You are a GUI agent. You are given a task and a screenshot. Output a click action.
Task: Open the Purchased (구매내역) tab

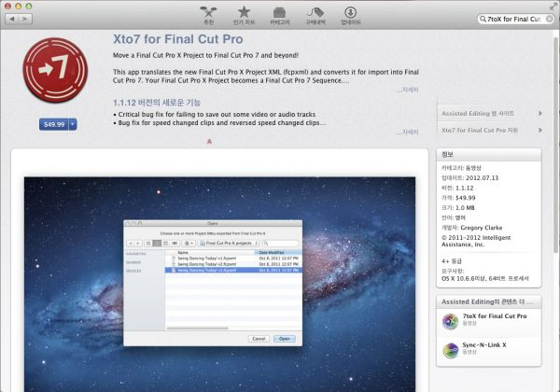click(x=315, y=16)
